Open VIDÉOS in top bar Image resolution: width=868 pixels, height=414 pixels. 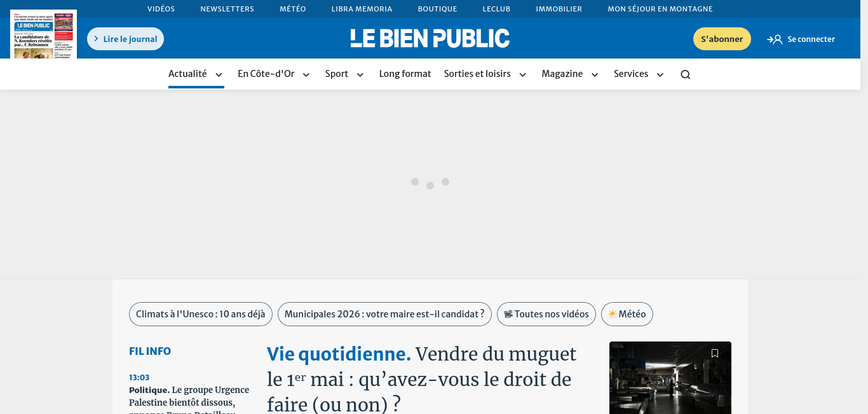point(161,9)
